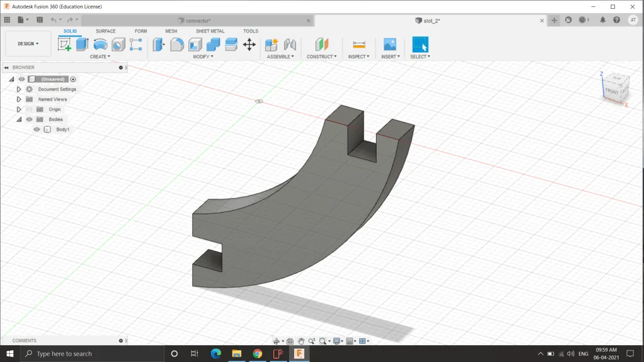The height and width of the screenshot is (362, 644).
Task: Open the Job Status clock icon
Action: coord(584,20)
